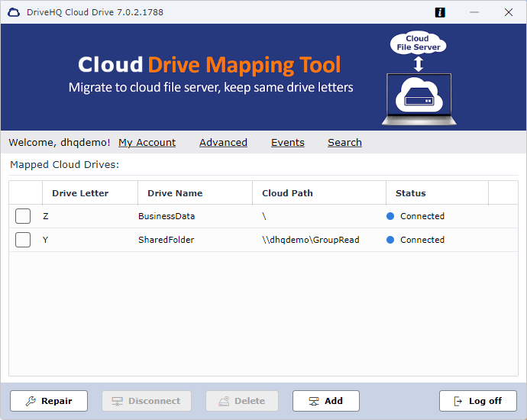Click the \\dhqdemo\GroupRead cloud path
This screenshot has width=527, height=420.
(x=311, y=240)
